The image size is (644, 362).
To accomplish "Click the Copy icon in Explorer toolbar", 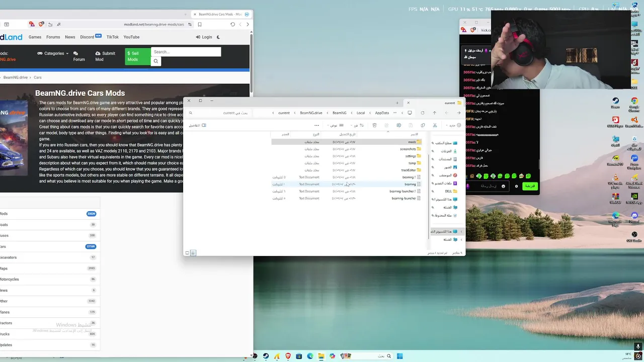I will pos(423,125).
